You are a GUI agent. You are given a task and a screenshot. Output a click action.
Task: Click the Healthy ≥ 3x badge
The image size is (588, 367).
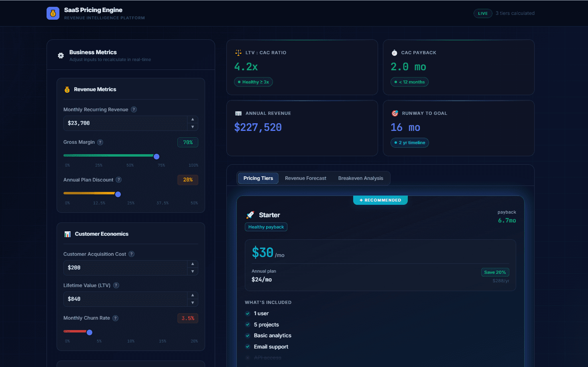point(253,82)
